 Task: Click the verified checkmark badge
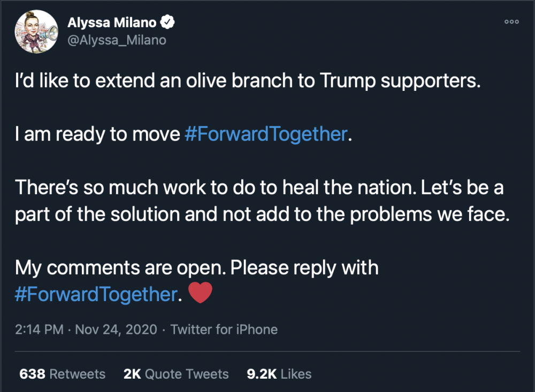(167, 22)
